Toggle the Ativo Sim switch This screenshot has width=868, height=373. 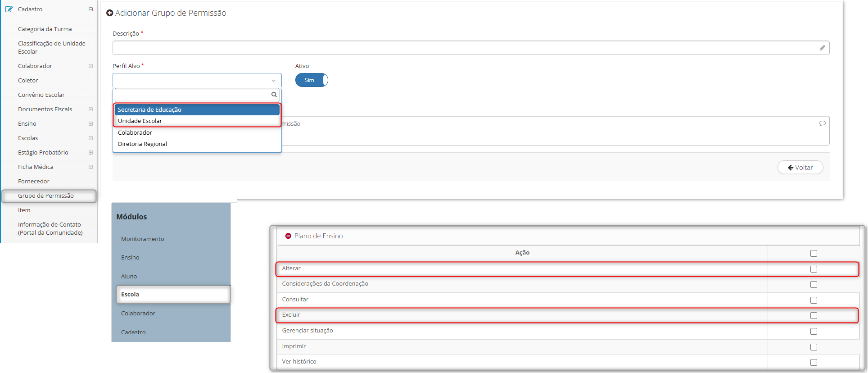[312, 80]
